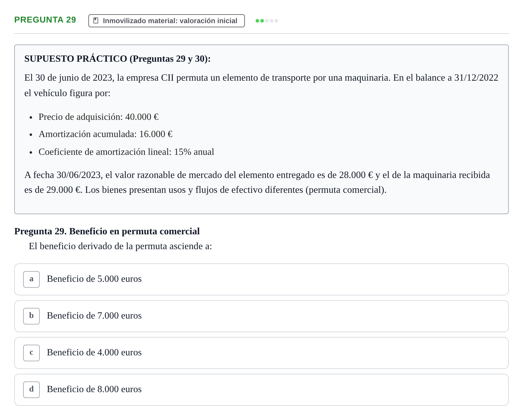Click 'El beneficio derivado de la permuta asciende a:'
The image size is (523, 420).
tap(120, 246)
